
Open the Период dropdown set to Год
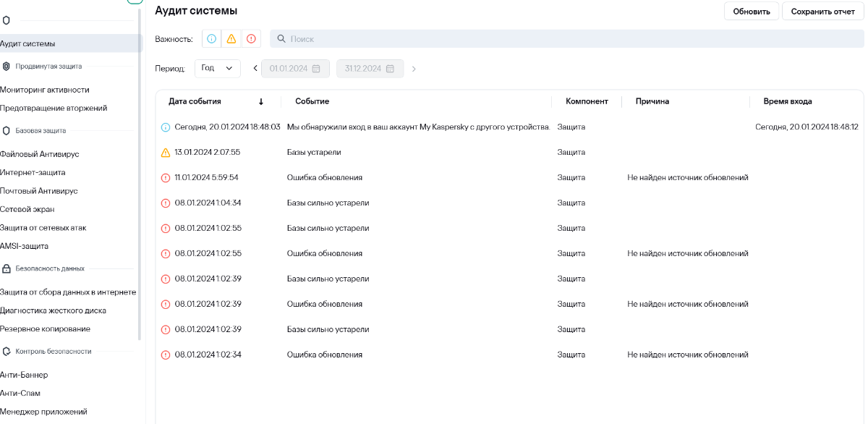pyautogui.click(x=217, y=68)
